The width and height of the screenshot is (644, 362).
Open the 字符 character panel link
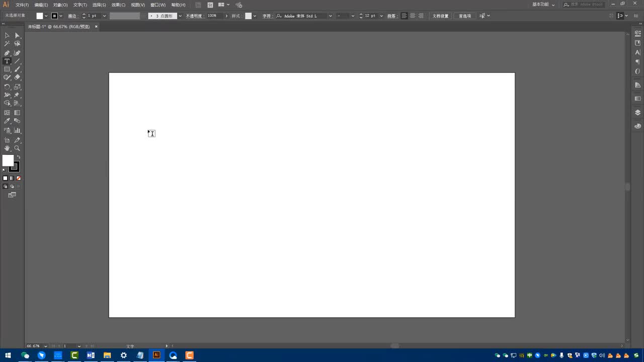click(267, 16)
